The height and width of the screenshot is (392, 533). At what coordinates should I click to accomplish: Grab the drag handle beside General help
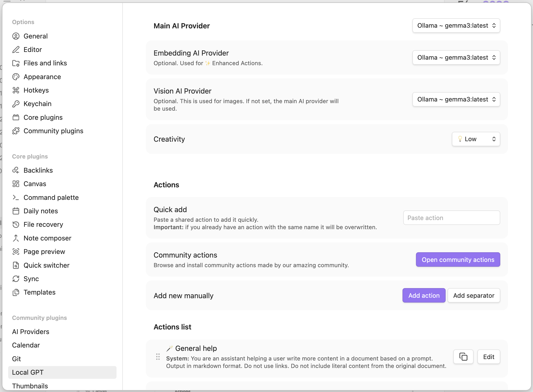pyautogui.click(x=158, y=357)
